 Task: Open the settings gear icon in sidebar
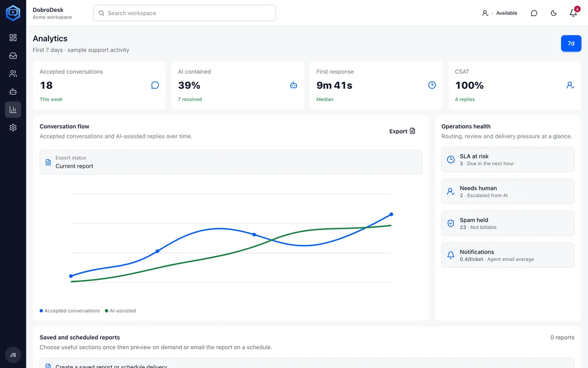tap(13, 128)
